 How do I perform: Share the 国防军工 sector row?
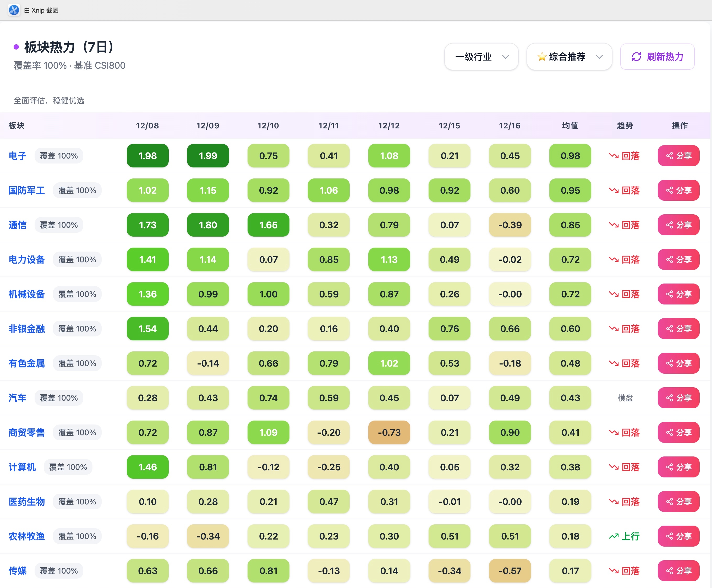point(678,190)
